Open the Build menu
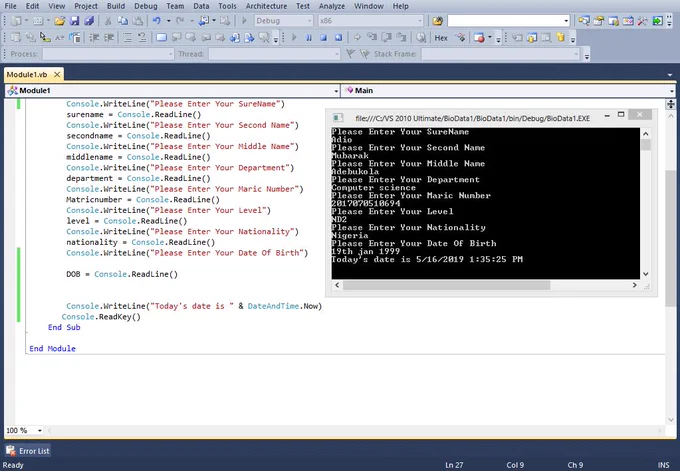 tap(116, 6)
